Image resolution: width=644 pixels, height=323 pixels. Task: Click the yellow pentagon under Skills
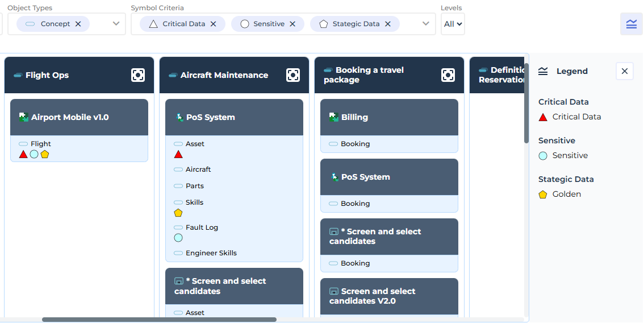178,213
